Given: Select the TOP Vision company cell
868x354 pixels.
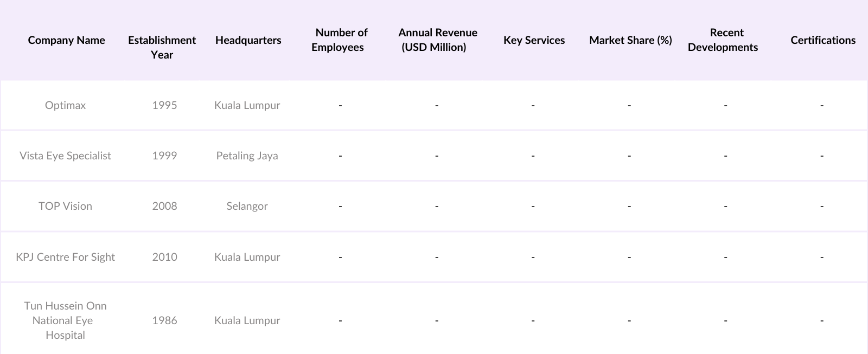Looking at the screenshot, I should 65,206.
